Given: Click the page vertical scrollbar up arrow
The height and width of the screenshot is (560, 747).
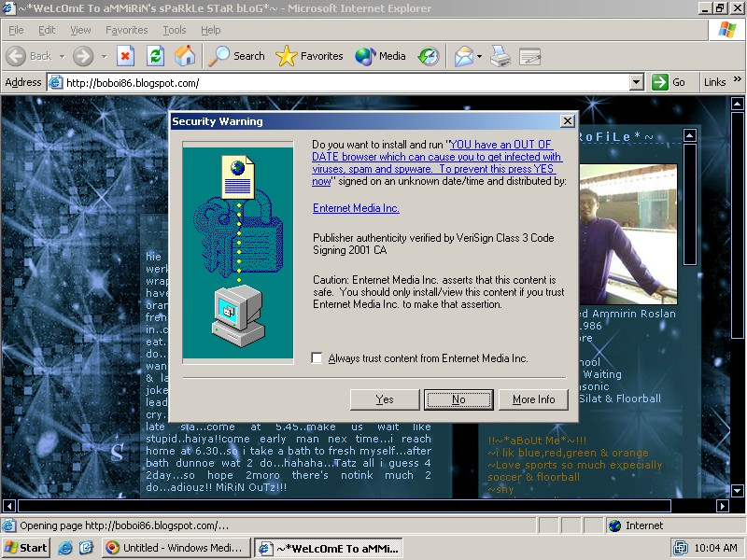Looking at the screenshot, I should [737, 104].
